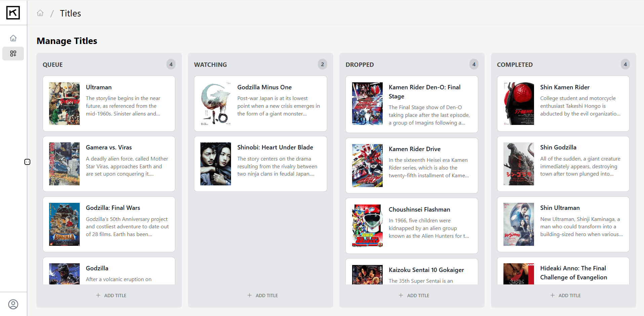Click Add Title under Queue column

point(111,296)
